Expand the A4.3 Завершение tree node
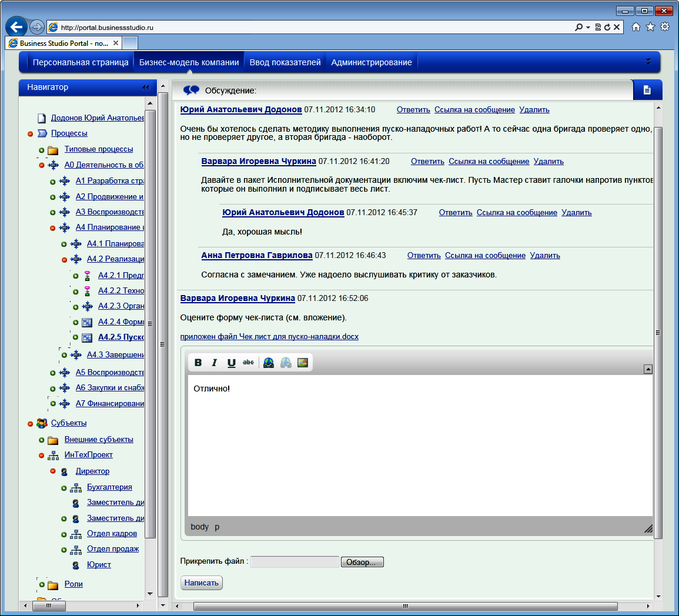Screen dimensions: 679x616 pyautogui.click(x=64, y=355)
